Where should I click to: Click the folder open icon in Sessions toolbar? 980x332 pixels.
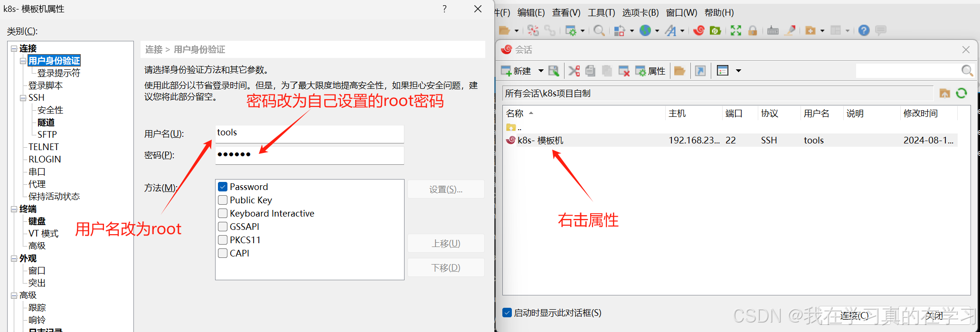(x=680, y=71)
